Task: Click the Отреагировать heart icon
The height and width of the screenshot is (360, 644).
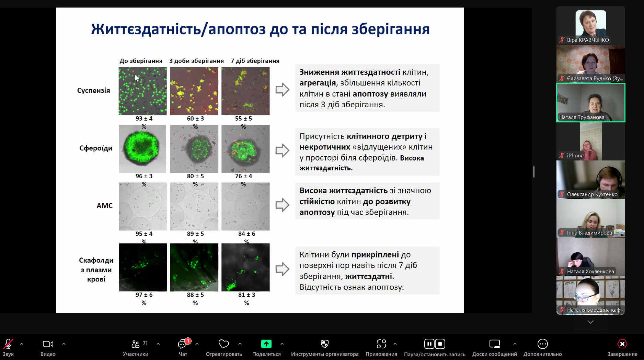Action: (223, 344)
